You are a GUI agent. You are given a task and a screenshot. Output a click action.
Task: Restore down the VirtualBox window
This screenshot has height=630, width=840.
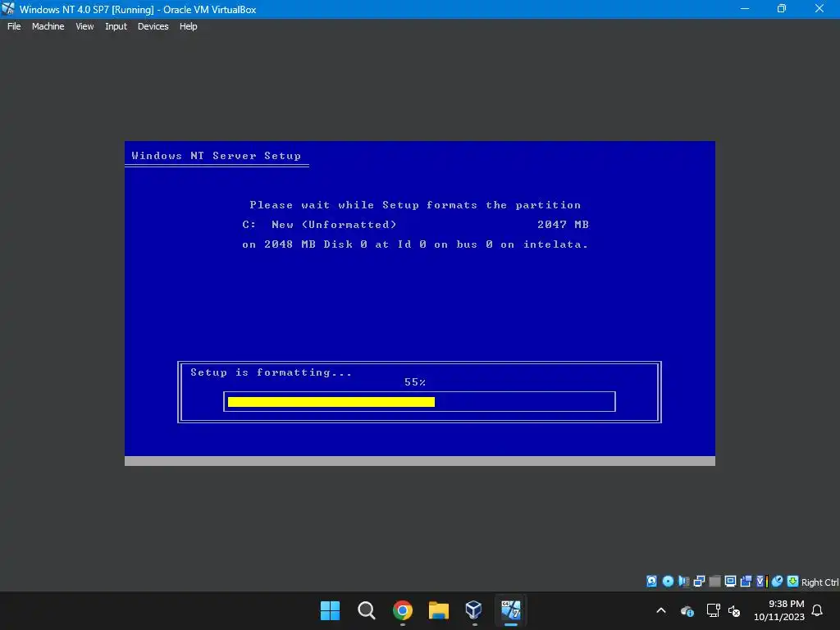coord(782,8)
